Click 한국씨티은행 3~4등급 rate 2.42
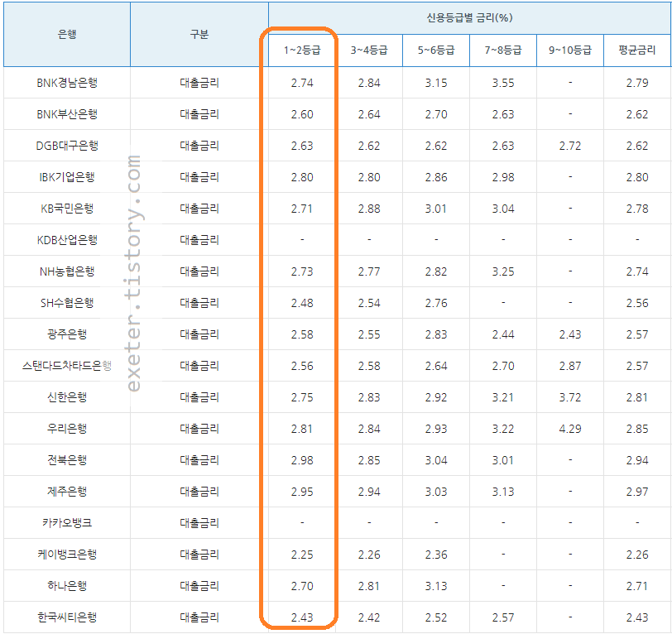Viewport: 672px width, 634px height. point(369,617)
